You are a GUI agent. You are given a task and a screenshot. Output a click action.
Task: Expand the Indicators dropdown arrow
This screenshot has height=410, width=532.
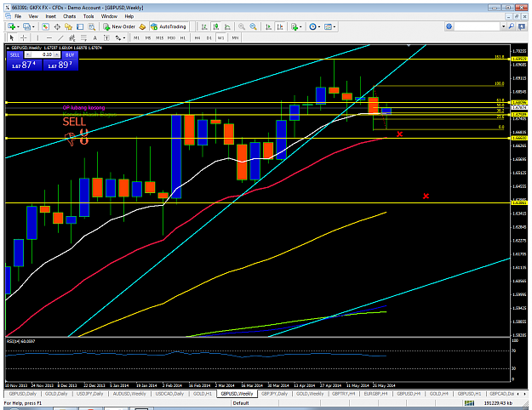(300, 26)
